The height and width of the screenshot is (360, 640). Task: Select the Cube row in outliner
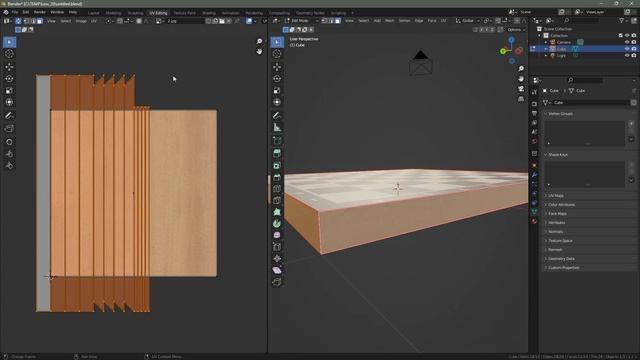tap(584, 49)
